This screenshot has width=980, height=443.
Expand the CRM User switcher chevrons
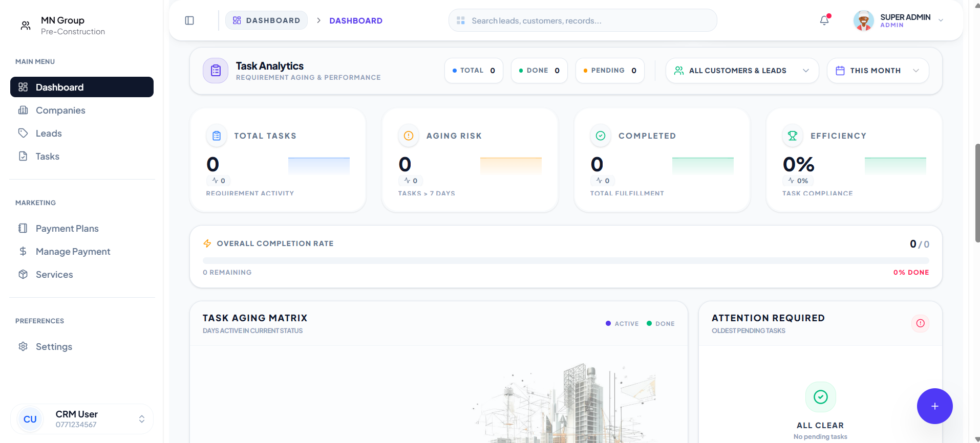(x=142, y=419)
